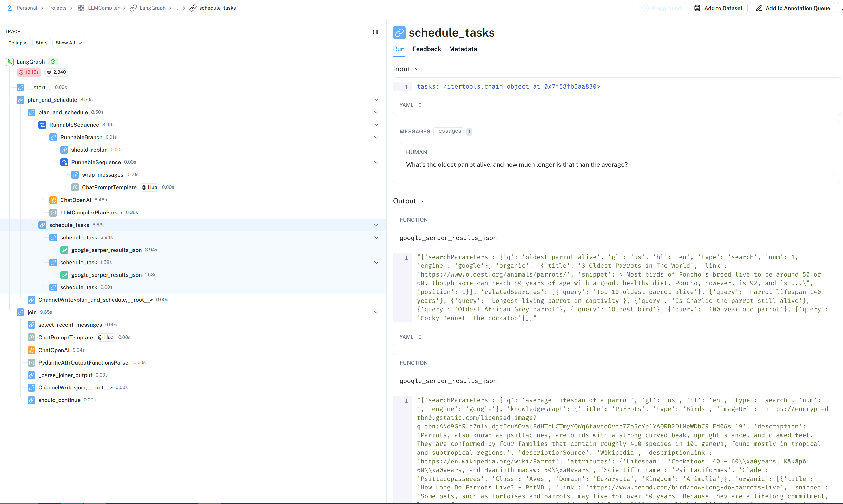Click the LangGraph success status checkmark
Viewport: 843px width, 504px height.
(x=53, y=62)
